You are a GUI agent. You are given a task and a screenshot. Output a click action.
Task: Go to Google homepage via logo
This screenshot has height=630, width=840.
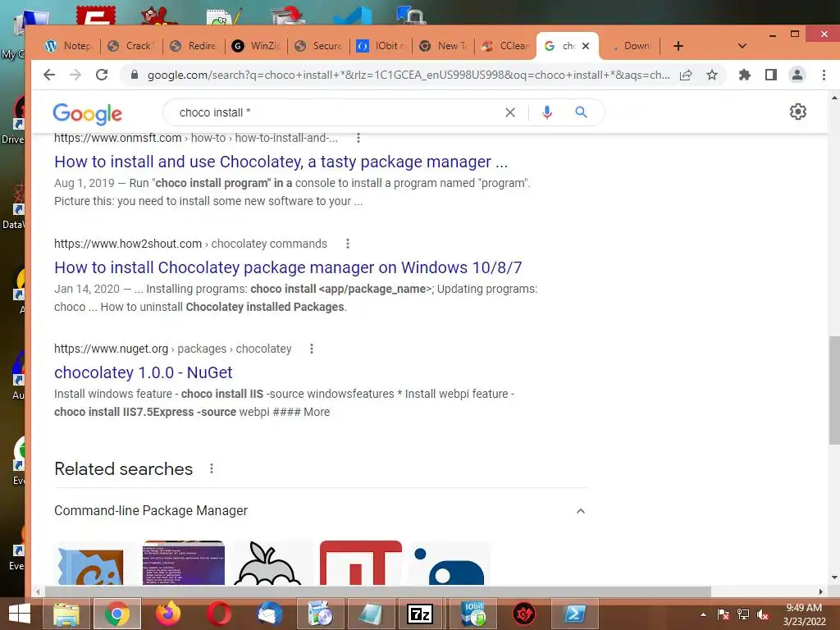point(87,113)
